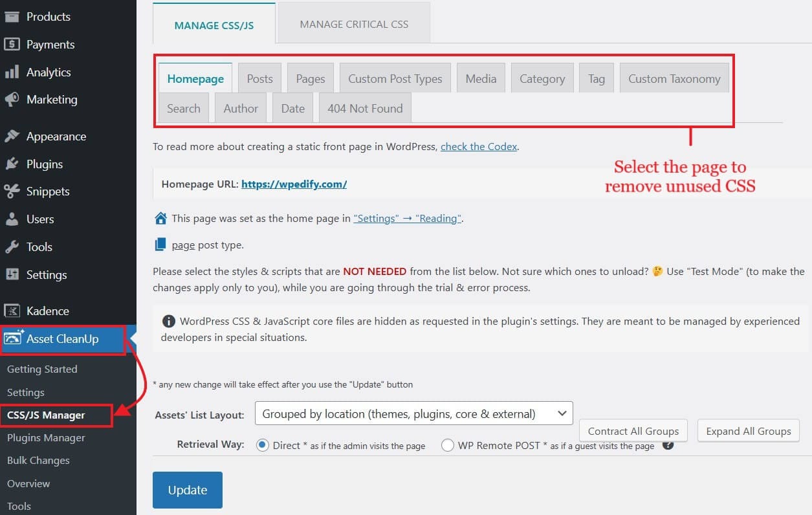Open the Custom Taxonomy tab
Image resolution: width=812 pixels, height=515 pixels.
pos(674,78)
